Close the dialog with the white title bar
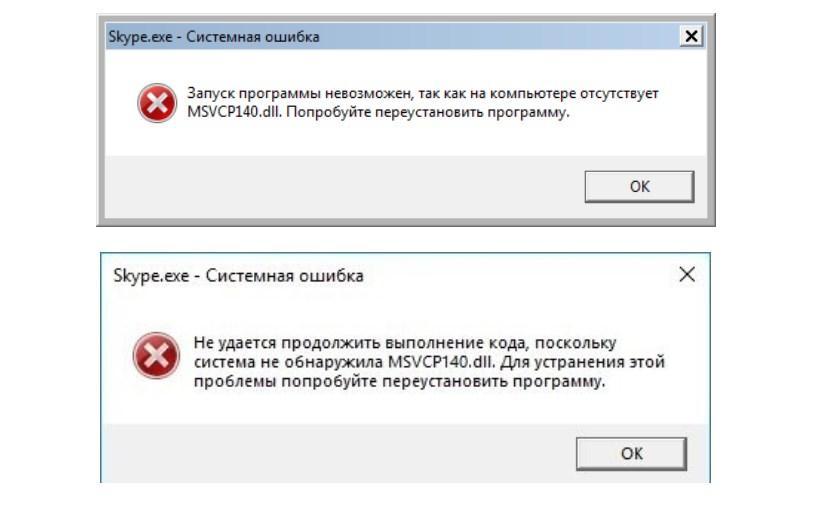 [x=687, y=274]
